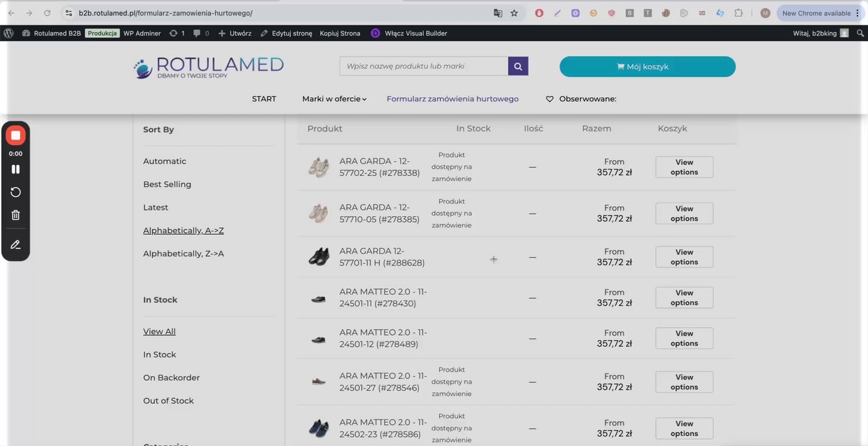Delete the recording using the trash icon
868x446 pixels.
coord(15,215)
